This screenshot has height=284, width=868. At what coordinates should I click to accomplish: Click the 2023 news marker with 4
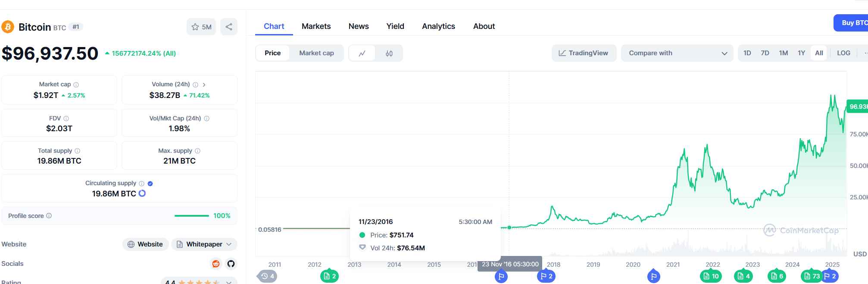(x=743, y=276)
